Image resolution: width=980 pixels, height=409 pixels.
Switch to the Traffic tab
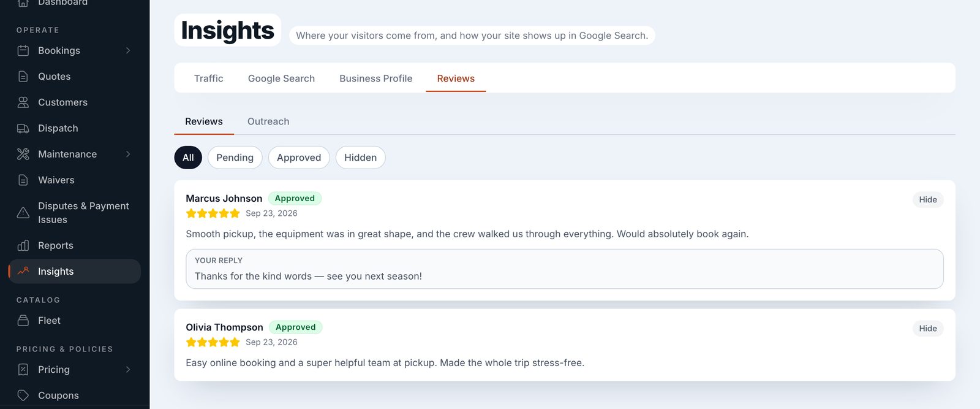[208, 78]
